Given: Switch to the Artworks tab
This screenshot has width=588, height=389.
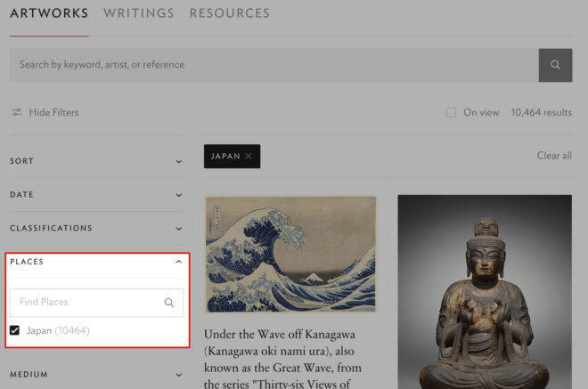Looking at the screenshot, I should click(49, 13).
